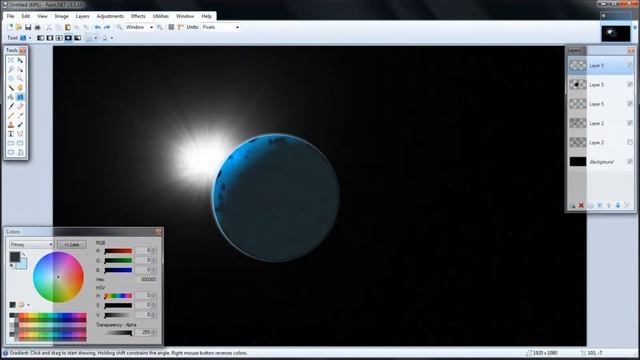Close the Colors panel
640x360 pixels.
[x=158, y=232]
